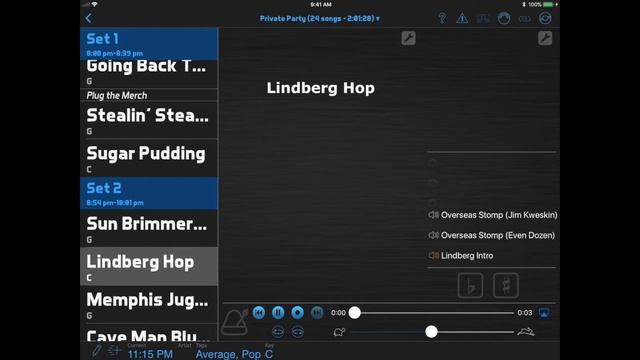Start recording with the record button

click(298, 313)
